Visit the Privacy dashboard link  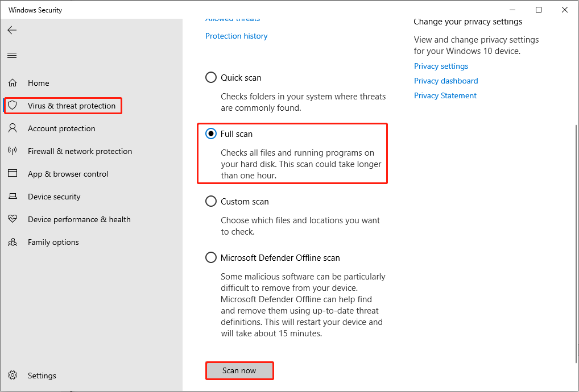(446, 81)
